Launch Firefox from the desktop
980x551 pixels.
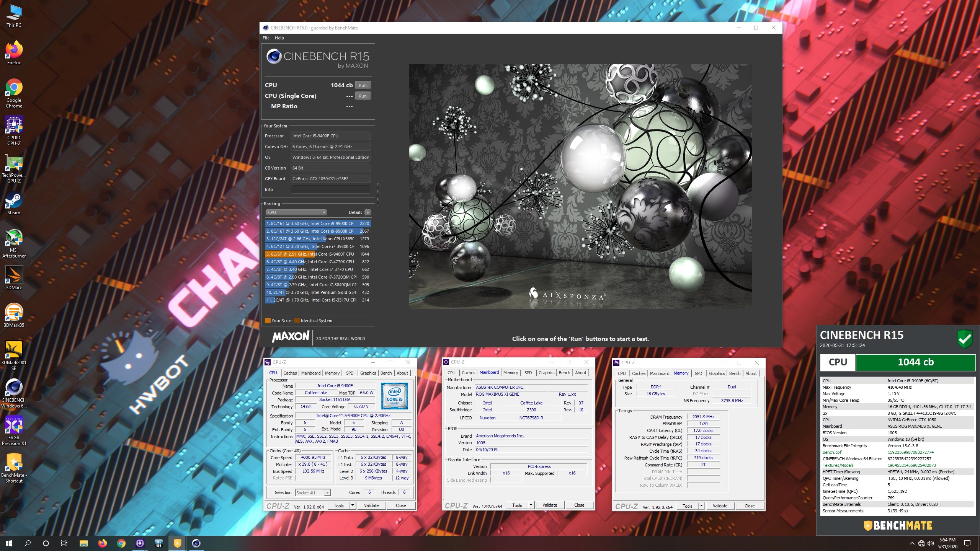coord(14,53)
